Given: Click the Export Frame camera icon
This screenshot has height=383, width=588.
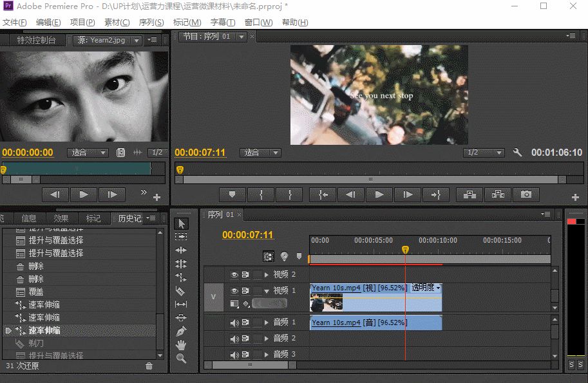Looking at the screenshot, I should 526,194.
